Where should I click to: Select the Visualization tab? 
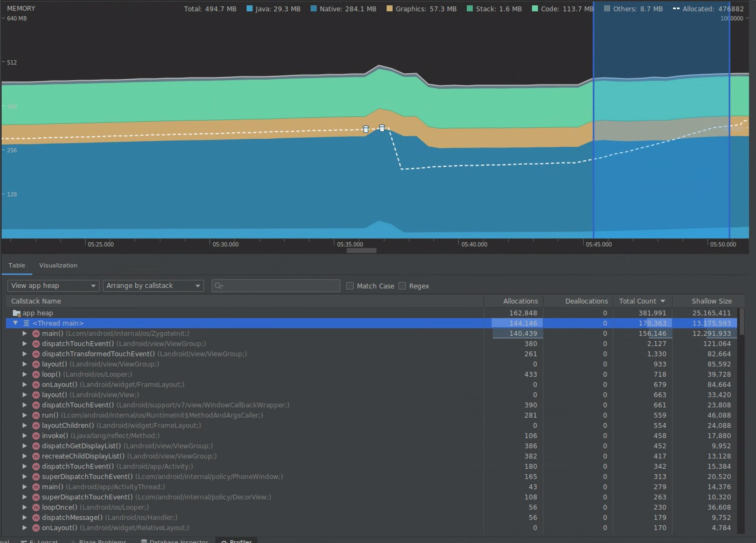(58, 265)
